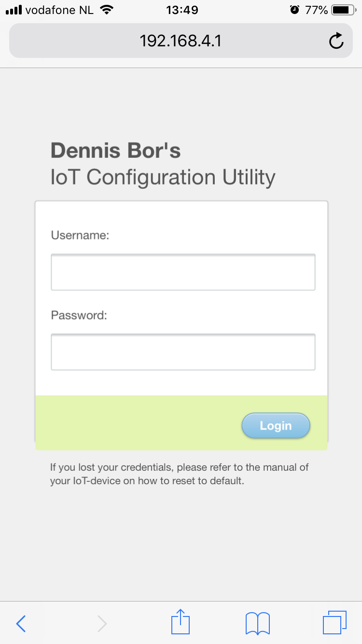
Task: Show open tabs with the tabs icon
Action: pyautogui.click(x=334, y=622)
